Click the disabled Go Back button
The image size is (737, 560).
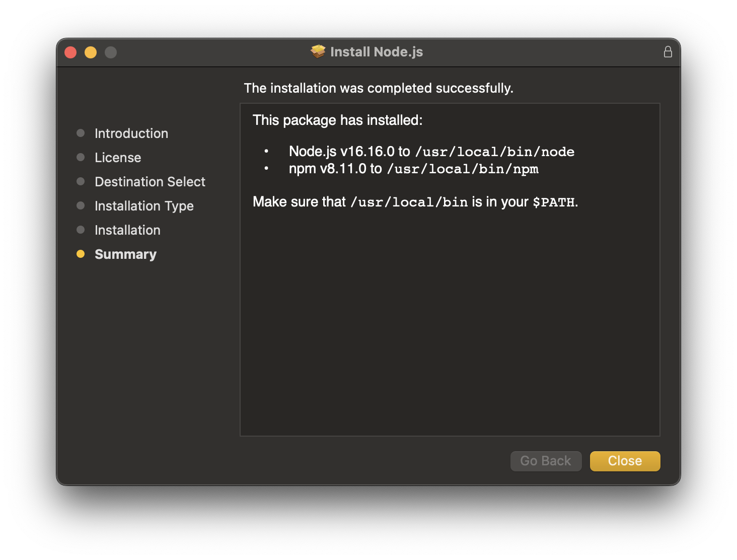point(546,461)
